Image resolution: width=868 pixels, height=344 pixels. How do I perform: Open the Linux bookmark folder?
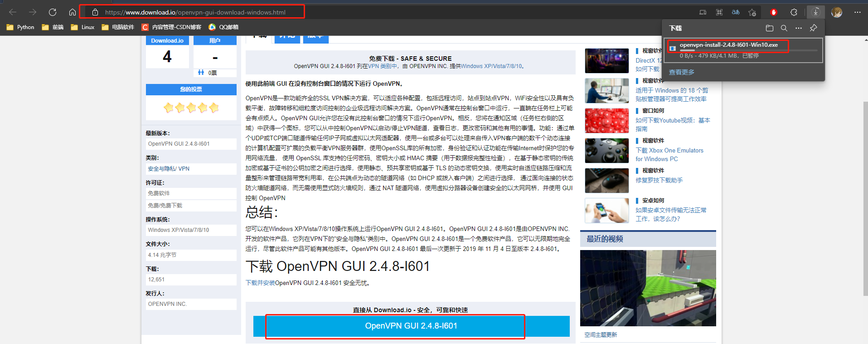click(x=82, y=27)
